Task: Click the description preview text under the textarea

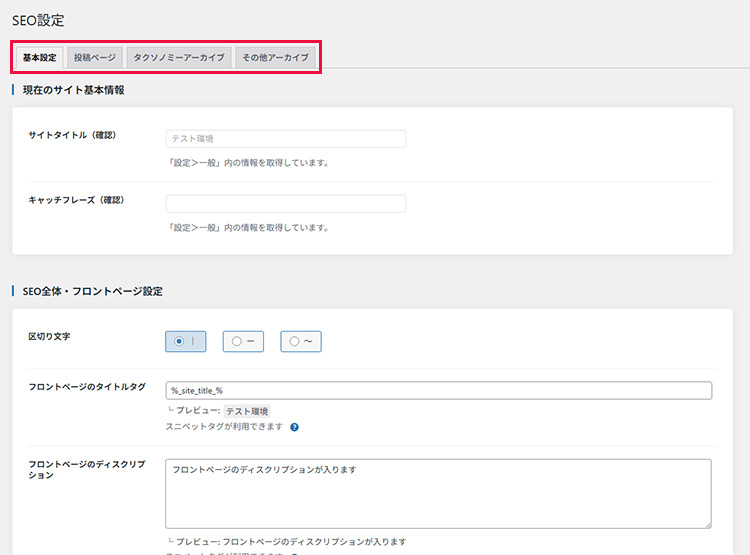Action: [292, 542]
